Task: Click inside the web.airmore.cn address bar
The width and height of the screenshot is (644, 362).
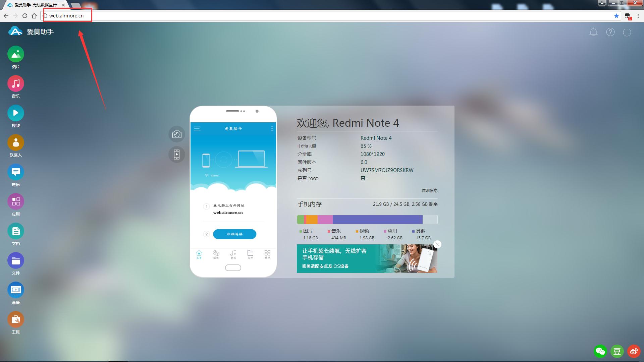Action: 67,15
